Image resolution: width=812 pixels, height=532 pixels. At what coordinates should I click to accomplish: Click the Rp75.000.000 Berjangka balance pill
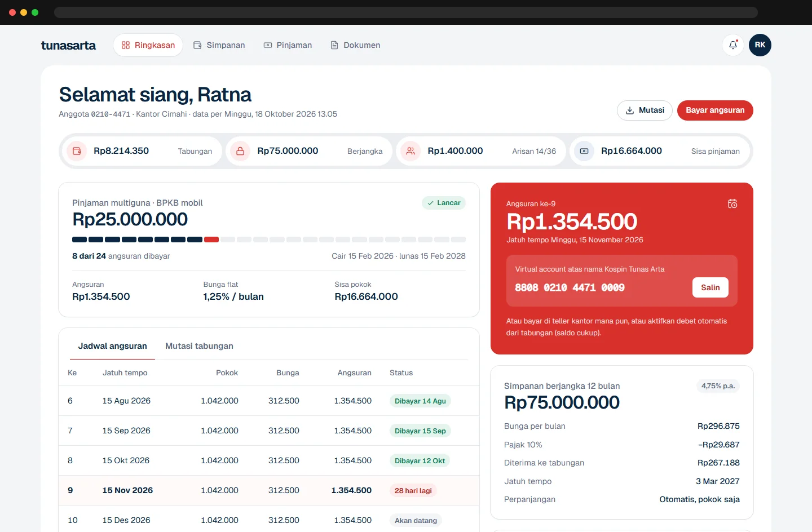(309, 151)
